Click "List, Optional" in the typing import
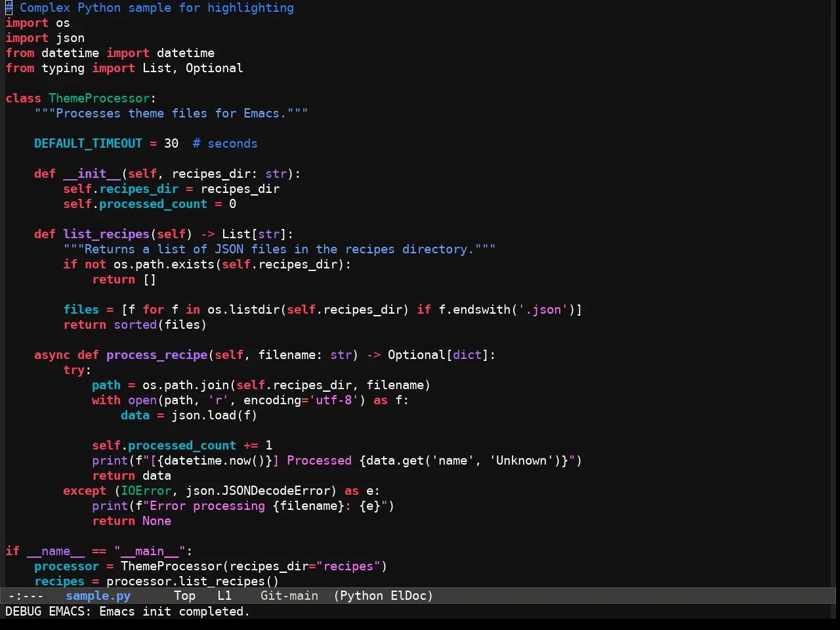The height and width of the screenshot is (630, 840). (192, 68)
